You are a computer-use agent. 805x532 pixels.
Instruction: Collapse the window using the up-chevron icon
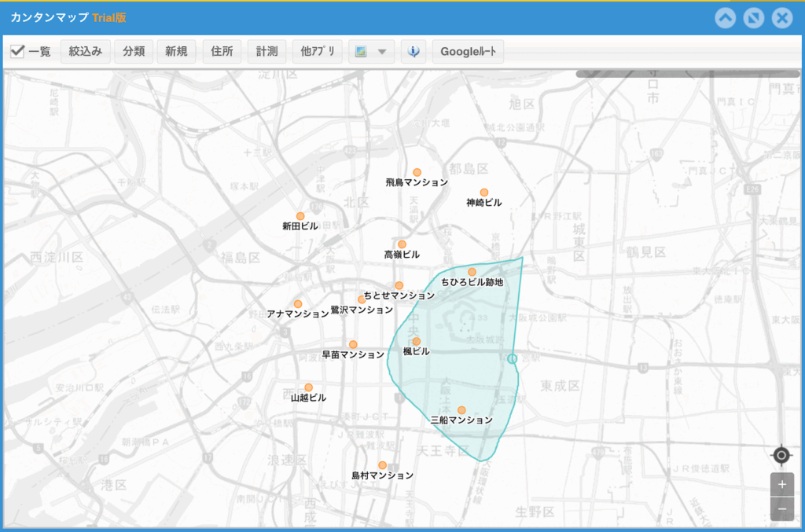click(x=726, y=18)
